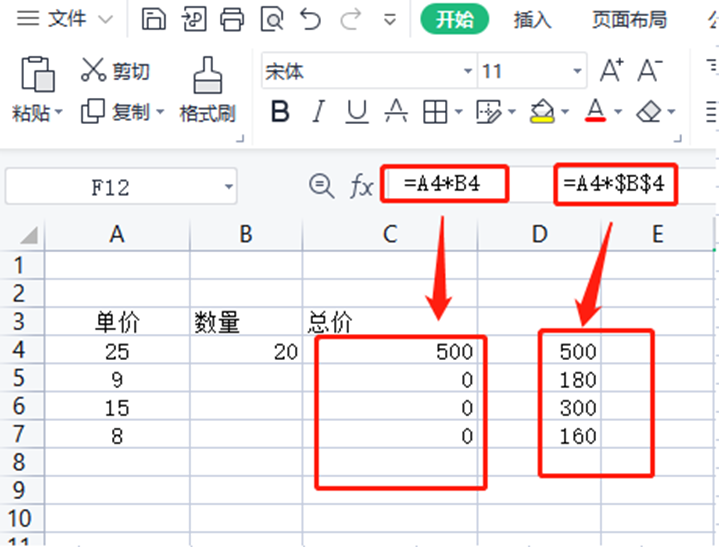Viewport: 719px width, 547px height.
Task: Apply the yellow fill color
Action: [x=542, y=111]
